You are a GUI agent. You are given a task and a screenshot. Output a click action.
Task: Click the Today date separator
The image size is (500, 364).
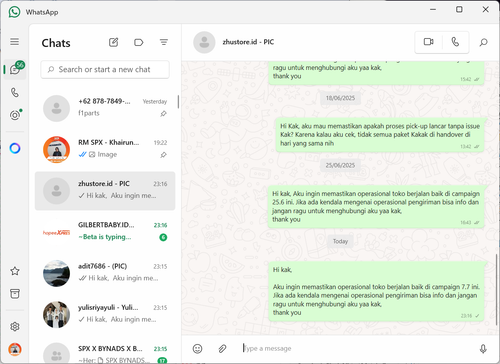[340, 241]
